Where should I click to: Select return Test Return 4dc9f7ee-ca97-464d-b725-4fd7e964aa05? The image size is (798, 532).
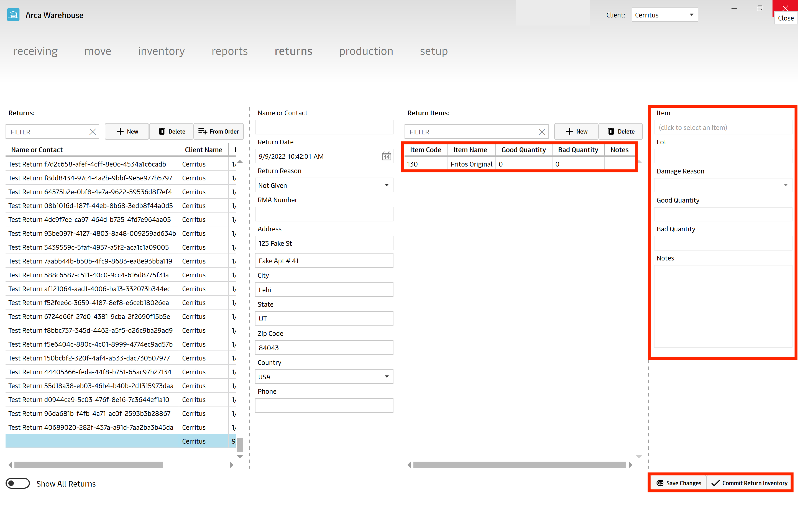[121, 219]
